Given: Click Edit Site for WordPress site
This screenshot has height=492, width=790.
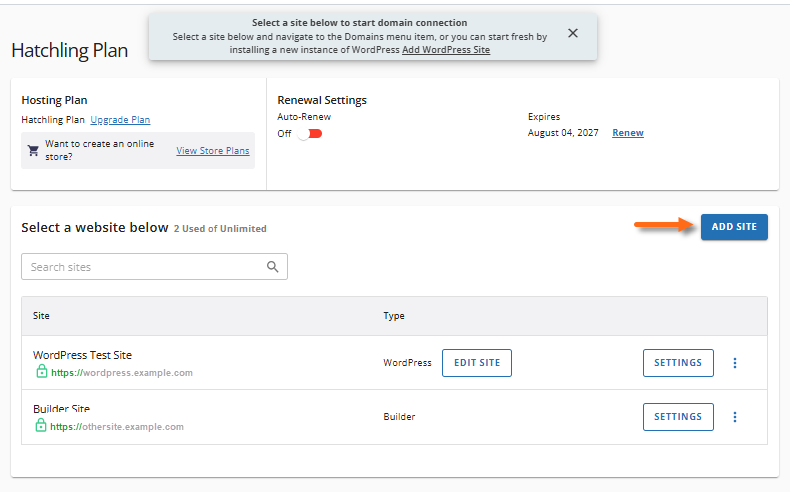Looking at the screenshot, I should point(476,363).
